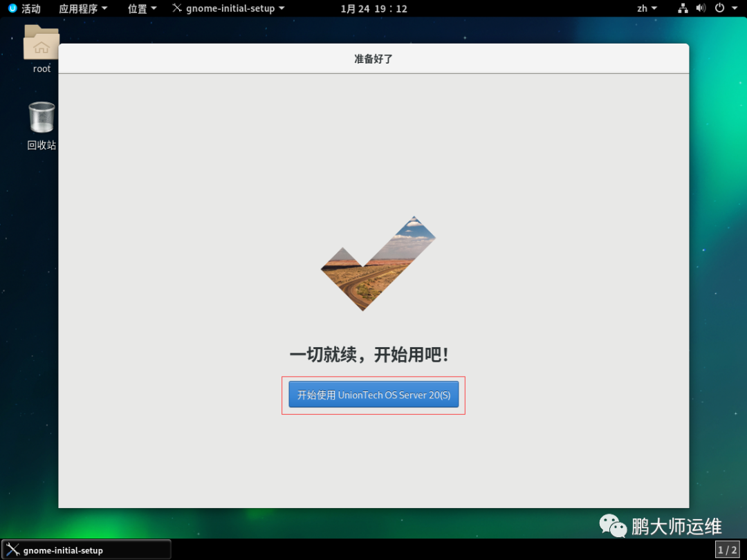Click the wired network status icon
The width and height of the screenshot is (747, 560).
point(683,8)
